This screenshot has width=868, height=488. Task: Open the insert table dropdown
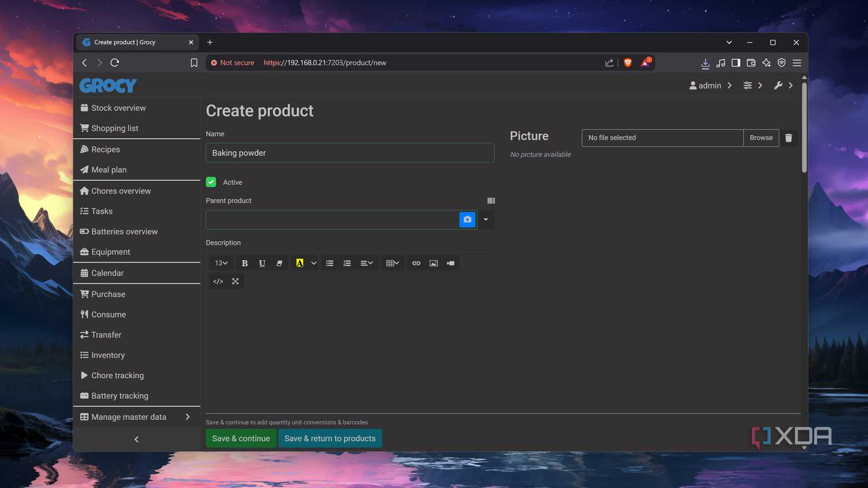(x=392, y=263)
